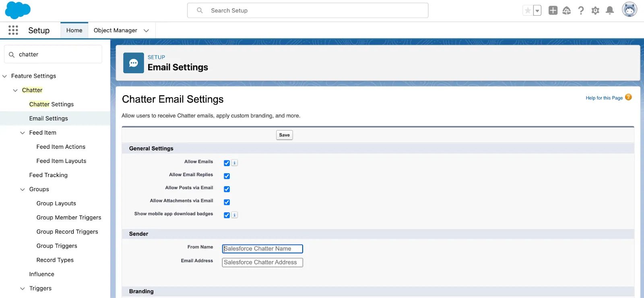Open Feed Tracking in the sidebar
Screen dimensions: 644x298
(48, 175)
